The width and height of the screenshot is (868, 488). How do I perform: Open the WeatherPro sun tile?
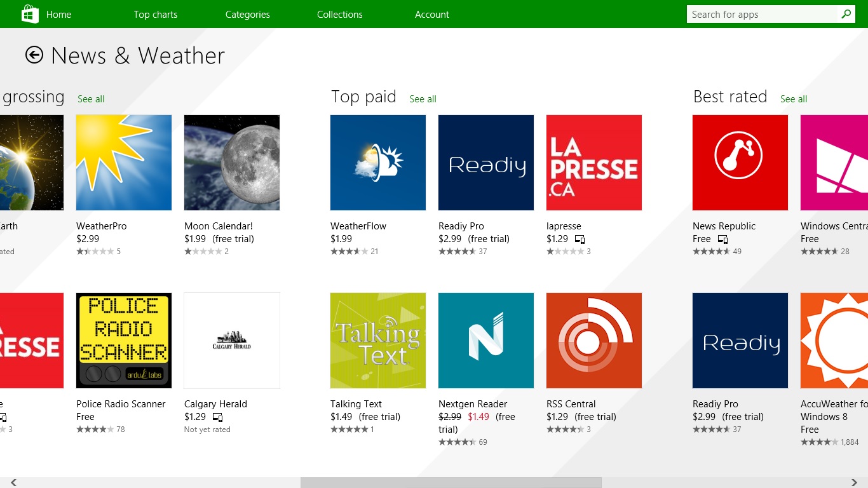[124, 163]
